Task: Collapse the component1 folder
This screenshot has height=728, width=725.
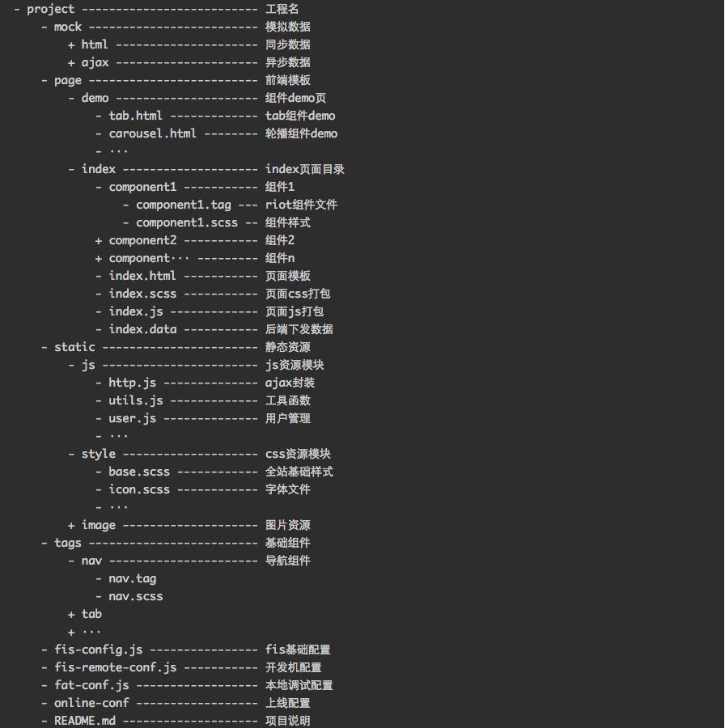Action: point(99,187)
